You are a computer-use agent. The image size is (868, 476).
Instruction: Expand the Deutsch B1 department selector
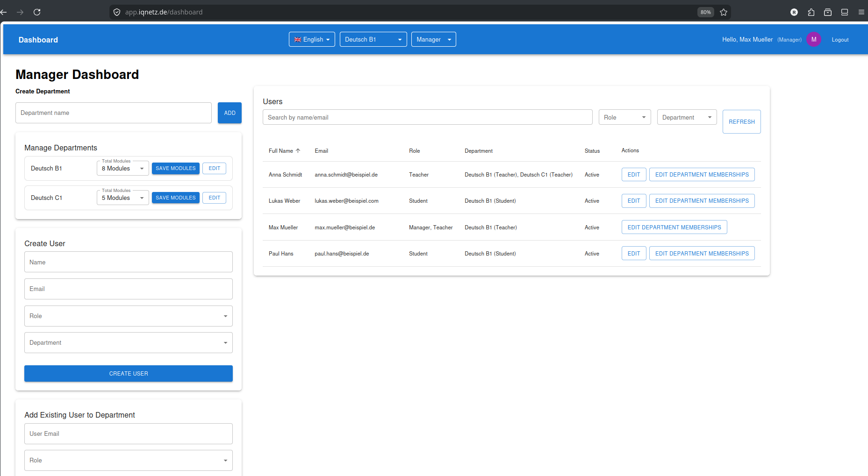pyautogui.click(x=373, y=40)
